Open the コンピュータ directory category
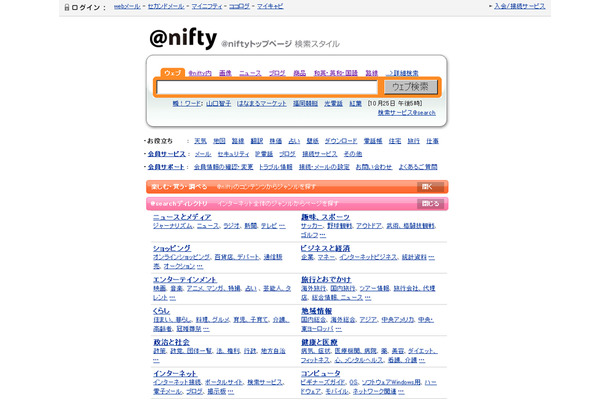Viewport: 610px width, 400px height. pos(321,374)
